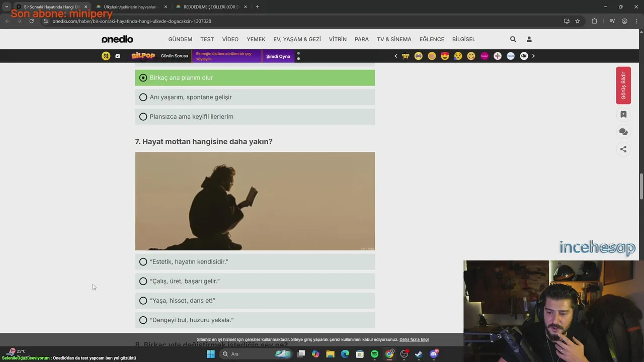This screenshot has height=362, width=644.
Task: Open Discord from the taskbar
Action: (434, 354)
